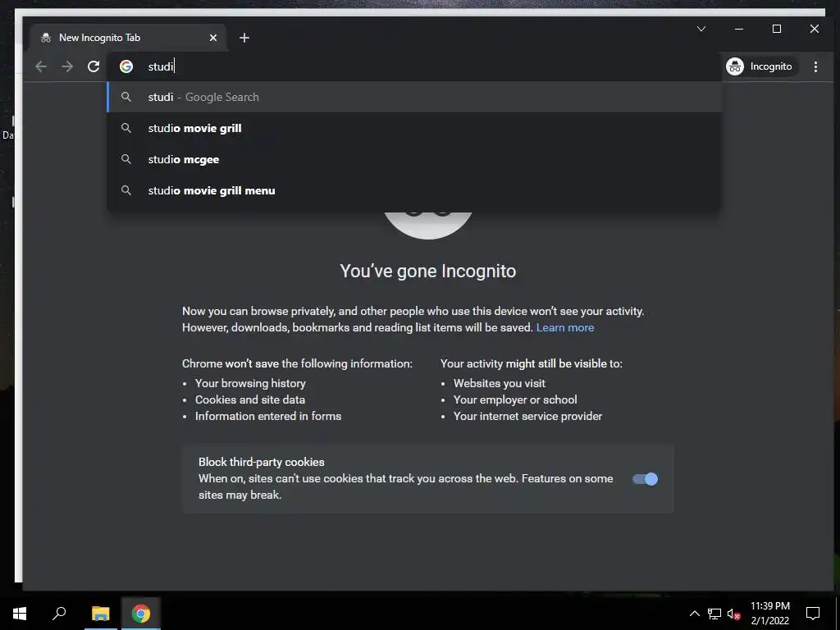The height and width of the screenshot is (630, 840).
Task: Close the New Incognito Tab
Action: 213,38
